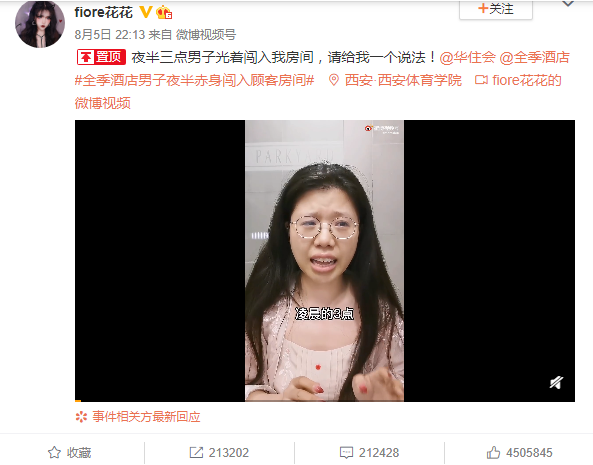Open the @全季酒店 mention link
Image resolution: width=593 pixels, height=465 pixels.
[x=534, y=57]
